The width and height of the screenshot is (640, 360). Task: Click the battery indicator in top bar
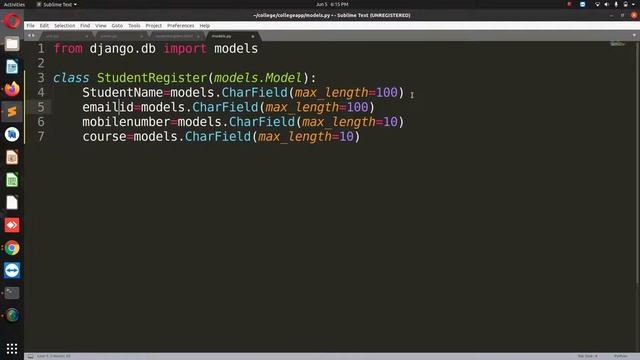pos(625,4)
